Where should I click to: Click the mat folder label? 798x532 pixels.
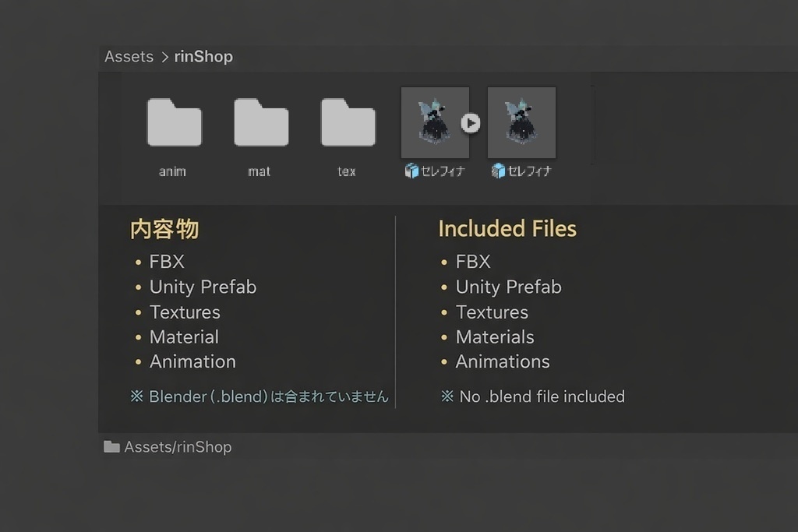click(259, 171)
